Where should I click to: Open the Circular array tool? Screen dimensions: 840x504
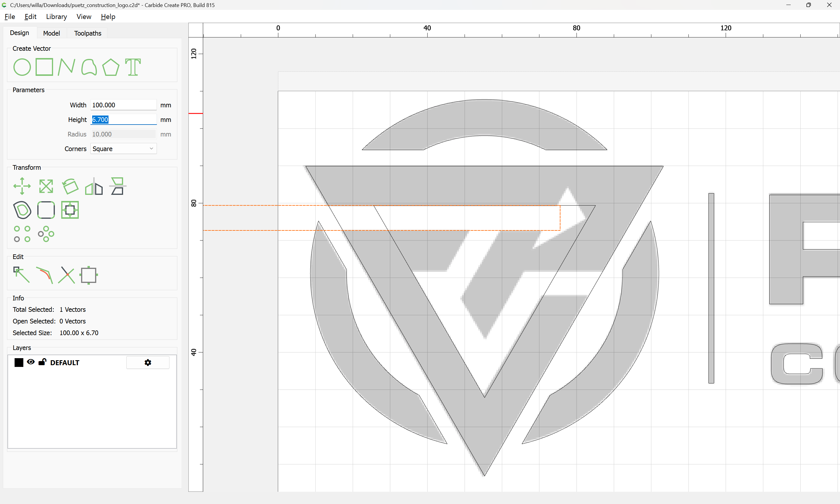click(46, 234)
